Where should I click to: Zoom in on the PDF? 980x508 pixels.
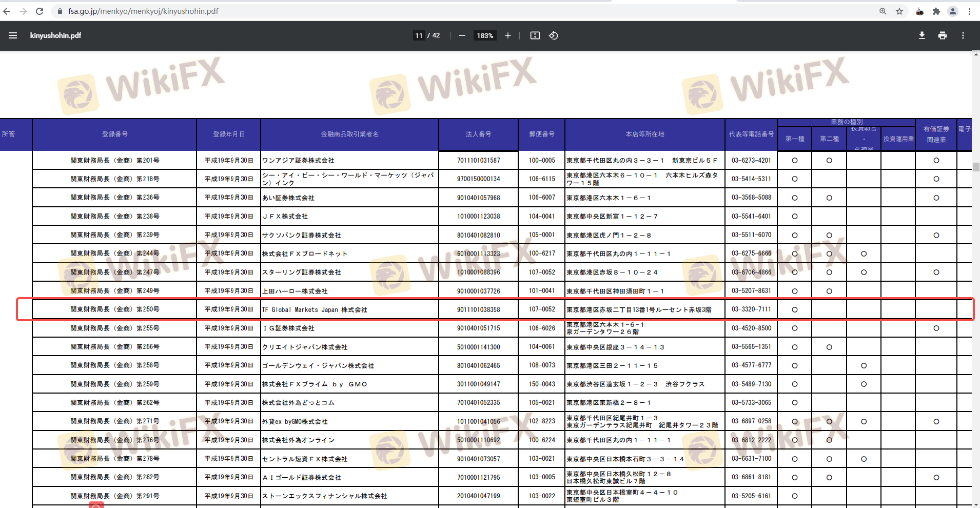click(x=507, y=35)
